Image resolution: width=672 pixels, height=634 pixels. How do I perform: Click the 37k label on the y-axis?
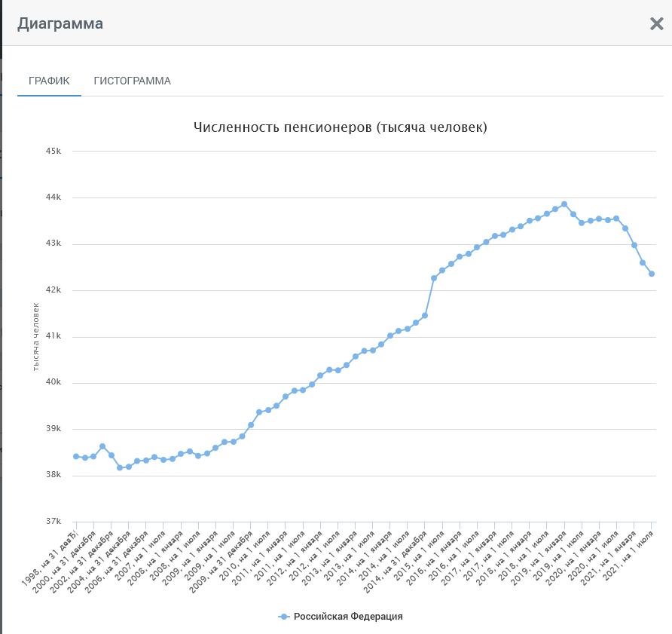(x=53, y=522)
